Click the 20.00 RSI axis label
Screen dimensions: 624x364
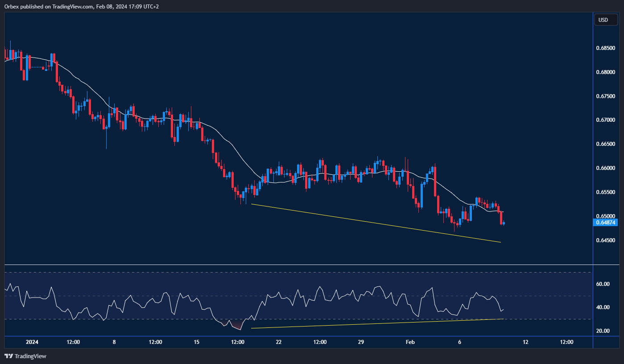pos(603,331)
